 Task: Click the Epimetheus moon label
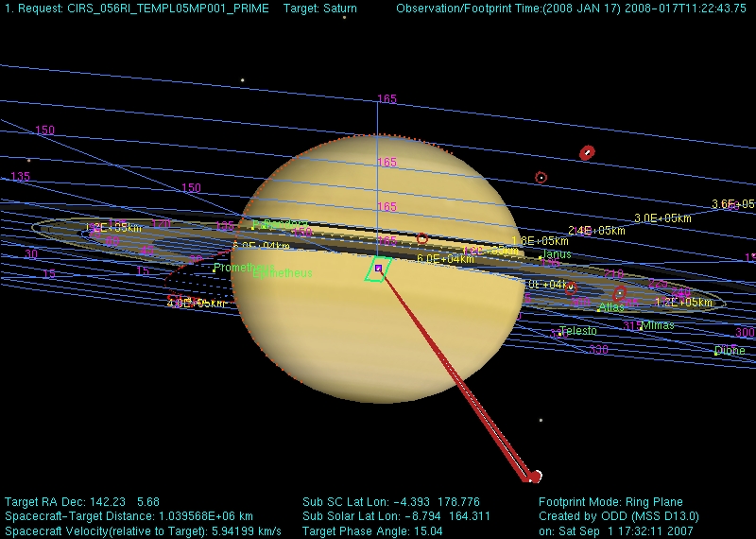coord(283,274)
